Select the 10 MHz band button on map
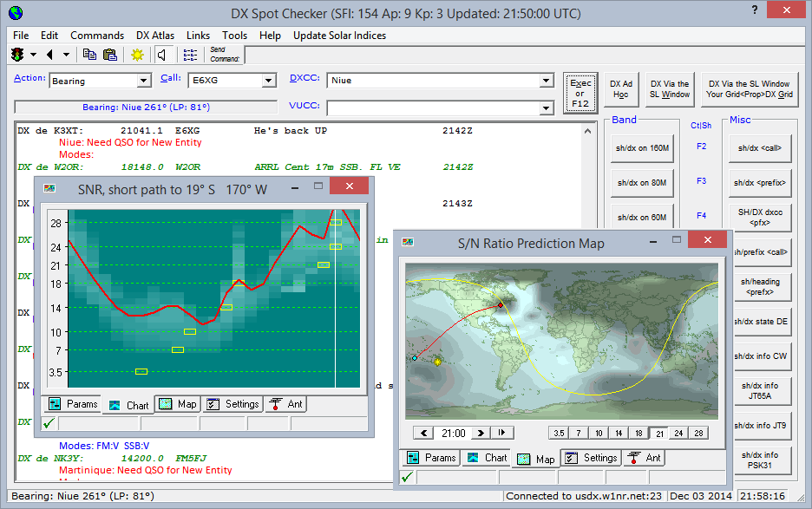This screenshot has width=812, height=509. coord(599,434)
